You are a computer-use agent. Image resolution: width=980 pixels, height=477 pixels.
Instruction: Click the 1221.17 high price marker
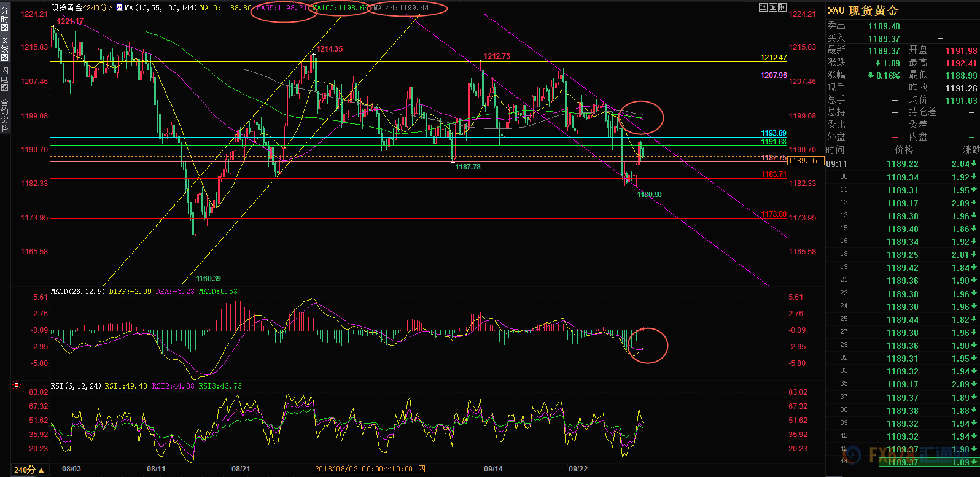coord(71,21)
